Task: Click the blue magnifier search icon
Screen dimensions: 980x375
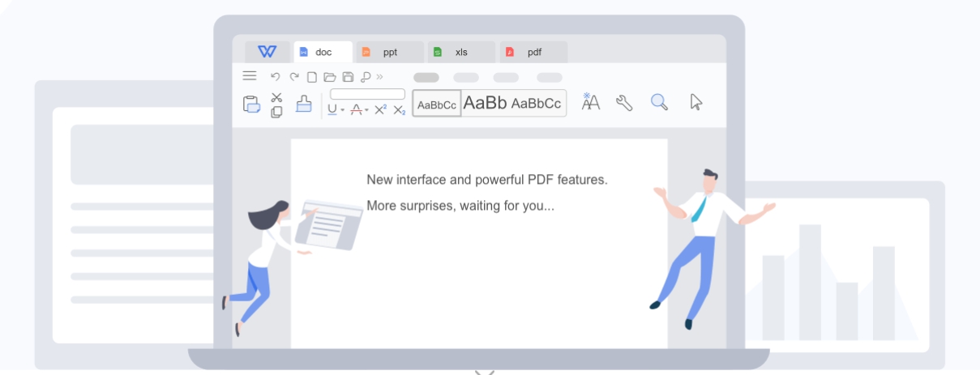Action: point(659,102)
